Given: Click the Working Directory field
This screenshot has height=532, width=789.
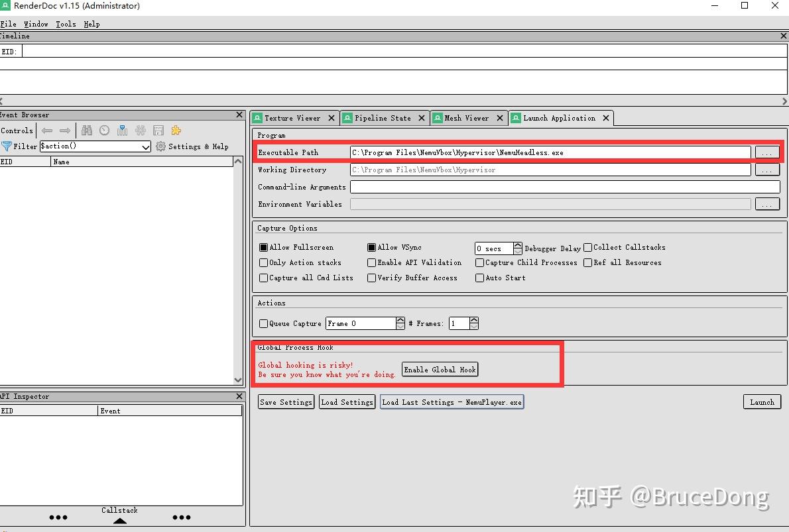Looking at the screenshot, I should pos(550,170).
